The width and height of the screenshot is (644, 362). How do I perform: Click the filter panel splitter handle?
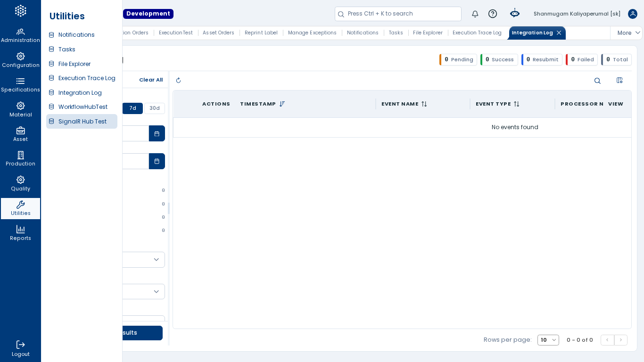coord(169,208)
